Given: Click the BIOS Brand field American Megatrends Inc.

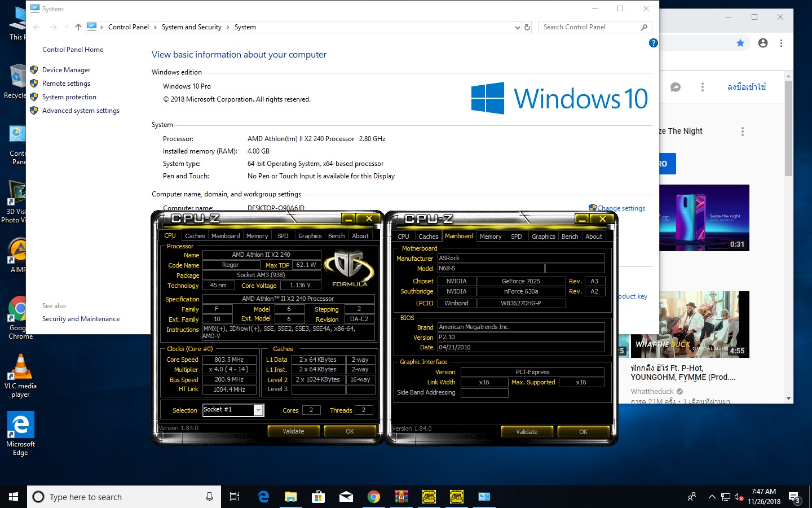Looking at the screenshot, I should (x=521, y=327).
